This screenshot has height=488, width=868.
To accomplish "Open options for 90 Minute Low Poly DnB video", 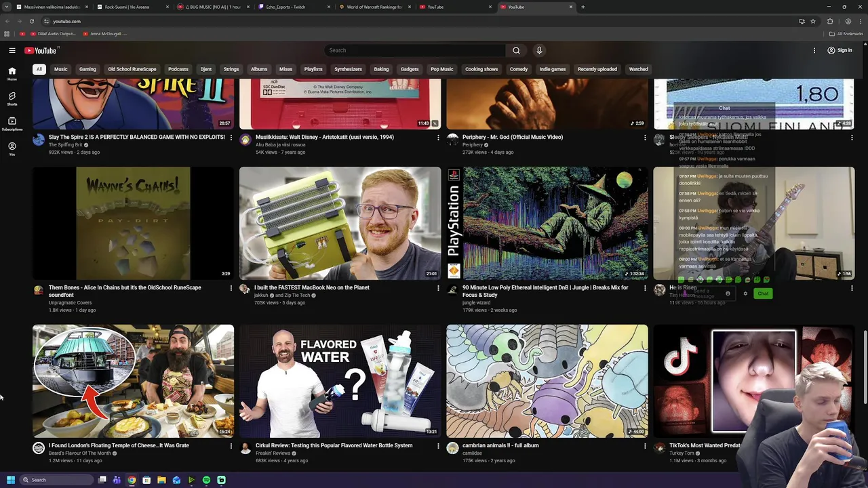I will [645, 288].
